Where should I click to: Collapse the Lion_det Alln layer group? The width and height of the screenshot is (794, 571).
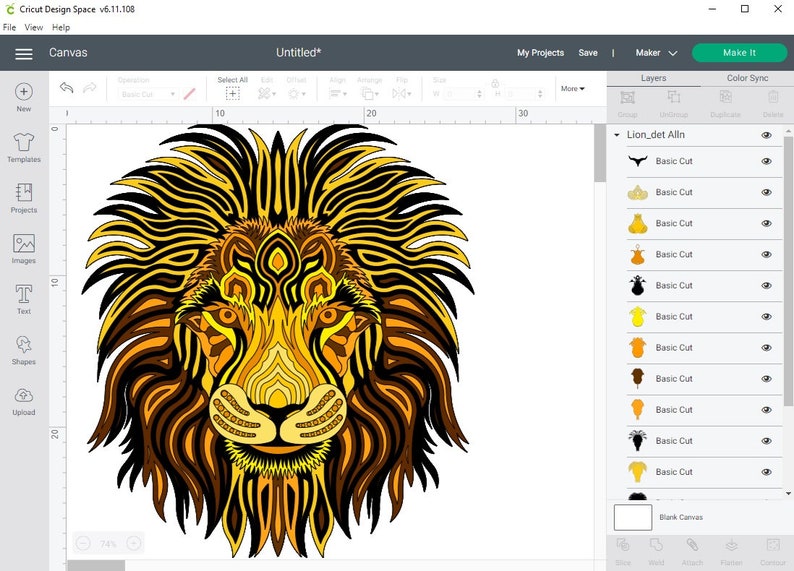[617, 135]
